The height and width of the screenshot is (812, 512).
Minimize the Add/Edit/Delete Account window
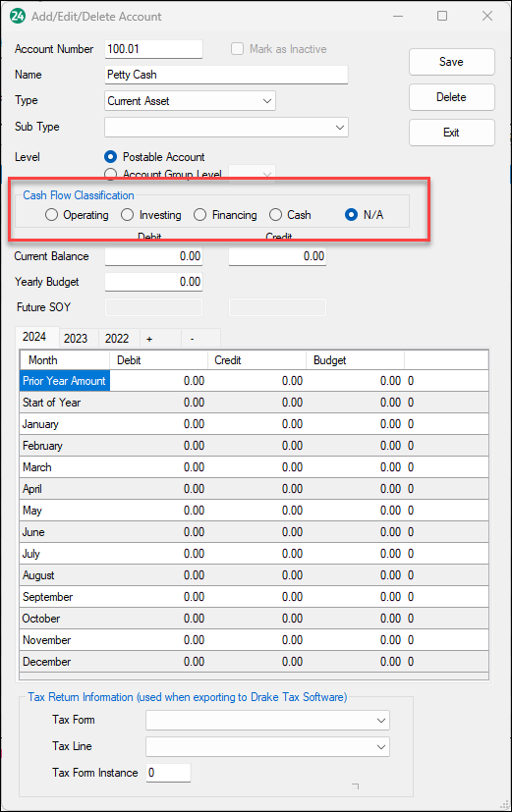398,16
